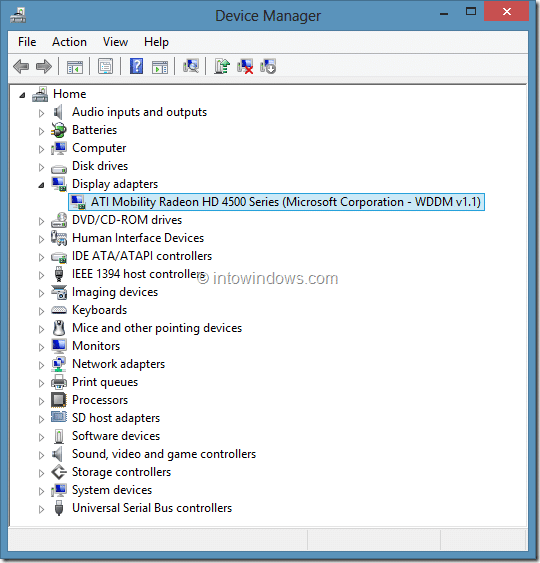The width and height of the screenshot is (540, 563).
Task: Expand IEEE 1394 host controllers arrow
Action: click(41, 275)
